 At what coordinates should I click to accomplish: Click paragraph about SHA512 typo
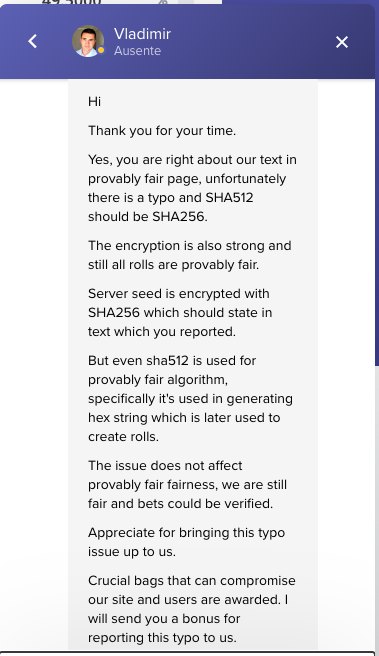coord(192,188)
